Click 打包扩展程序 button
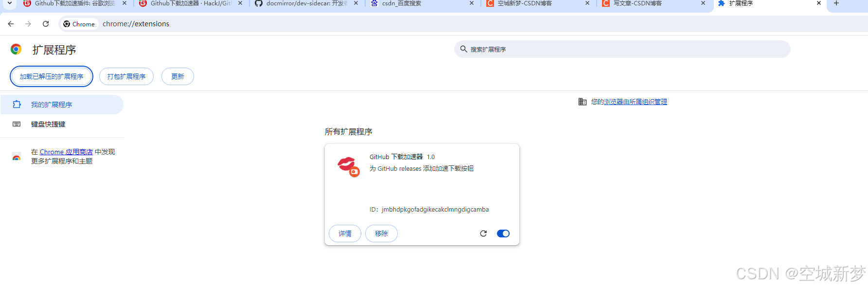Image resolution: width=868 pixels, height=288 pixels. coord(126,76)
